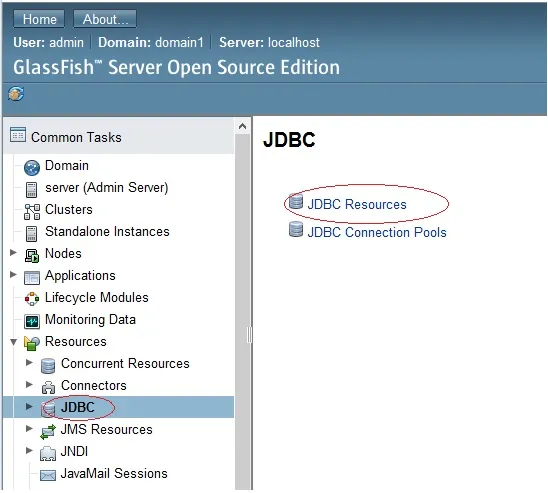
Task: Click the JMS Resources arrows icon
Action: (48, 432)
